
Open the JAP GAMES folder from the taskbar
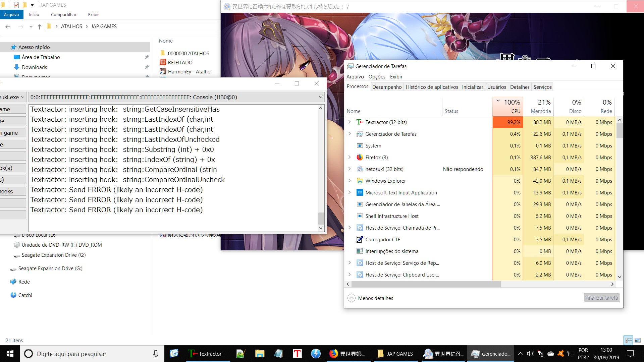[x=396, y=354]
